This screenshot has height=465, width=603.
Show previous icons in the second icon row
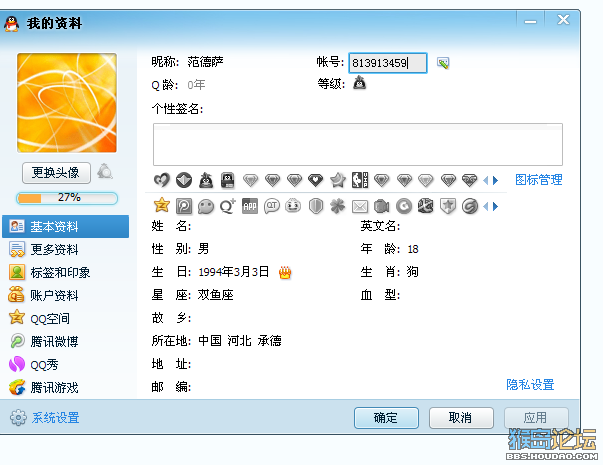(x=486, y=207)
